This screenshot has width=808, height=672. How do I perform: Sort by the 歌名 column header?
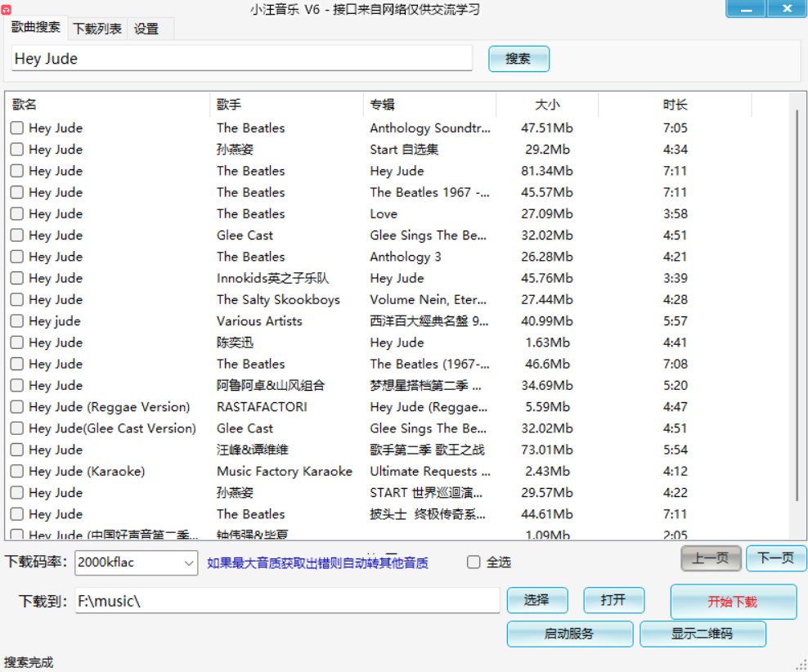pyautogui.click(x=108, y=105)
